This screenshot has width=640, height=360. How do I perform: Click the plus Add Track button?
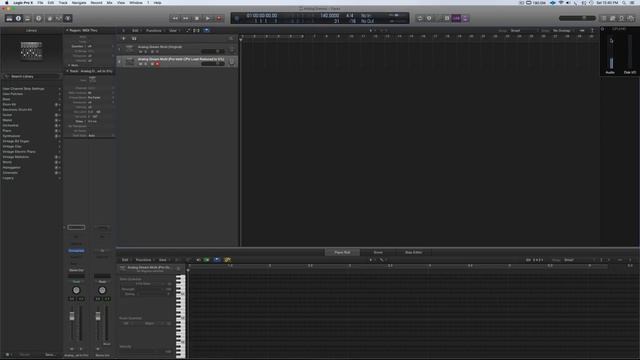[x=124, y=38]
